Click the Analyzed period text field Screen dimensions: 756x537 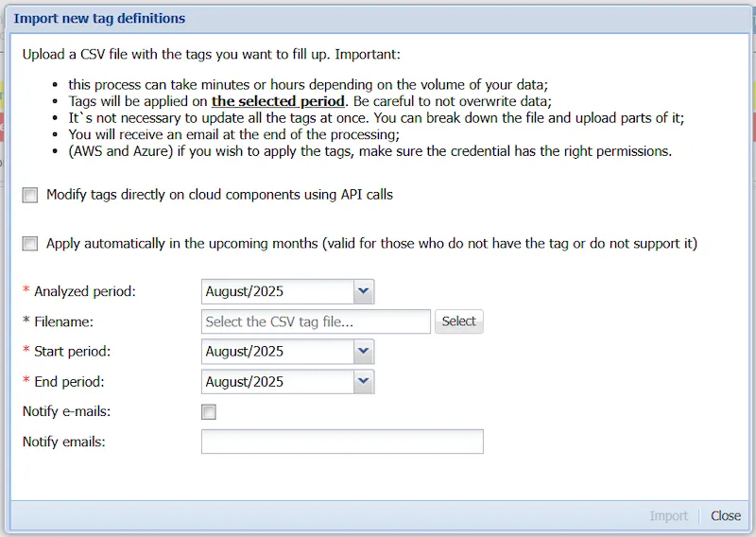pyautogui.click(x=277, y=291)
